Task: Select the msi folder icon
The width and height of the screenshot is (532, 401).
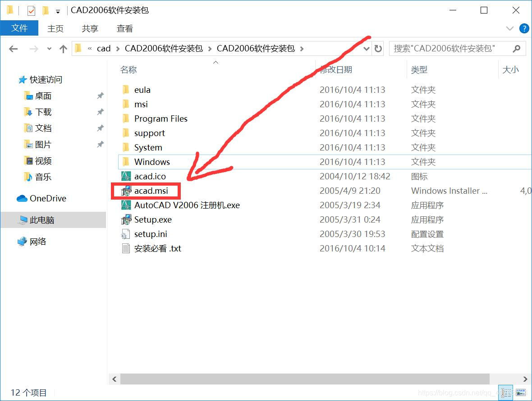Action: [x=126, y=104]
